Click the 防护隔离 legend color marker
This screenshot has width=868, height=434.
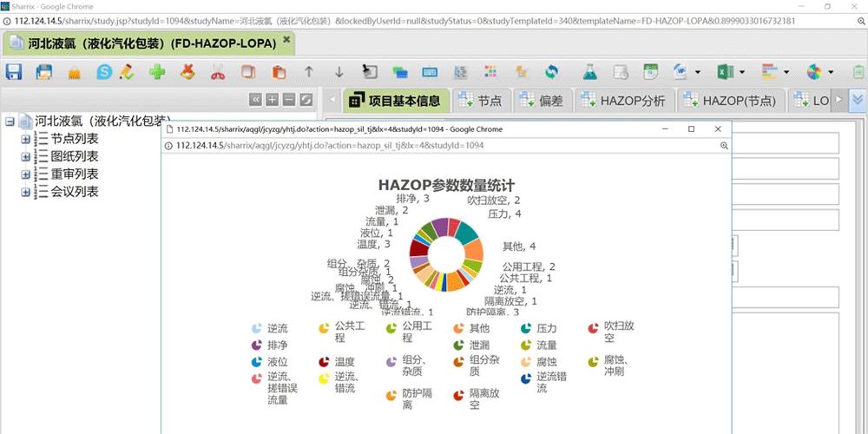(391, 396)
